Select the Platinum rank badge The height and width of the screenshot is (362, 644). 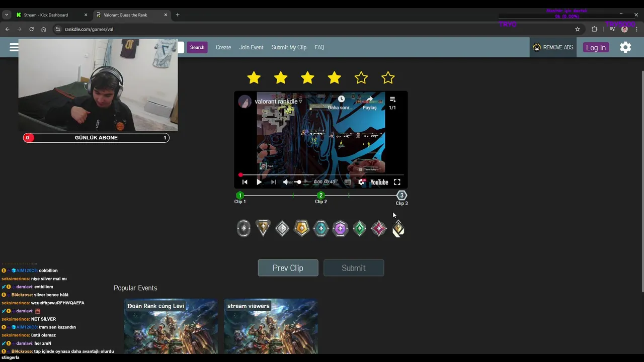pyautogui.click(x=321, y=229)
